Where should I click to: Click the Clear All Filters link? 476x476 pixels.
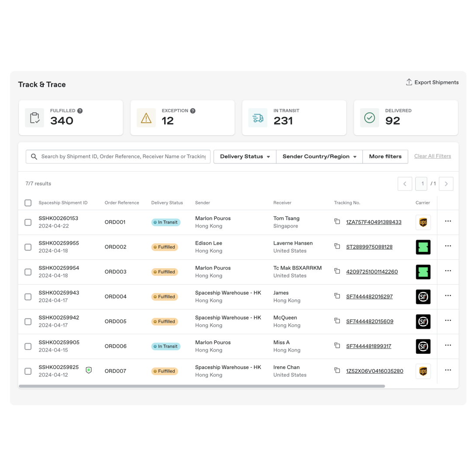click(432, 156)
